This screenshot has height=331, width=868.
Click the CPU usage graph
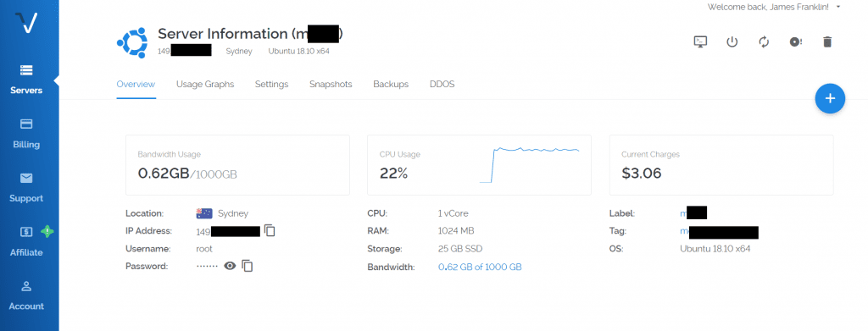tap(529, 164)
